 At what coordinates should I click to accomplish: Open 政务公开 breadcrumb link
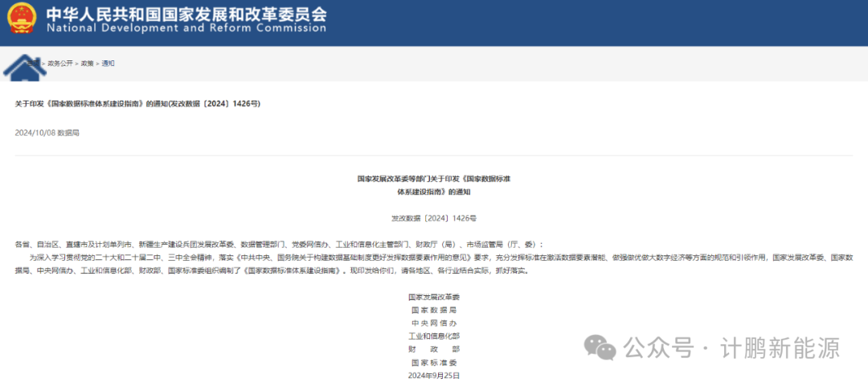coord(59,64)
